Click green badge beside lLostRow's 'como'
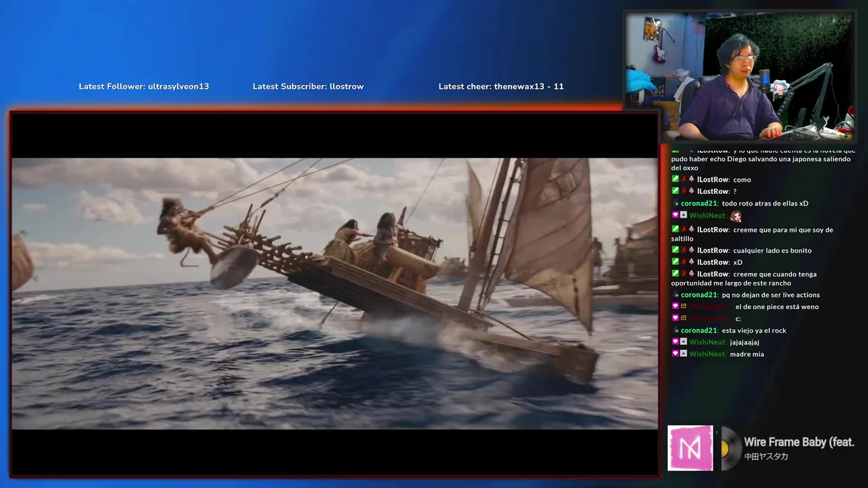This screenshot has width=868, height=488. [675, 180]
